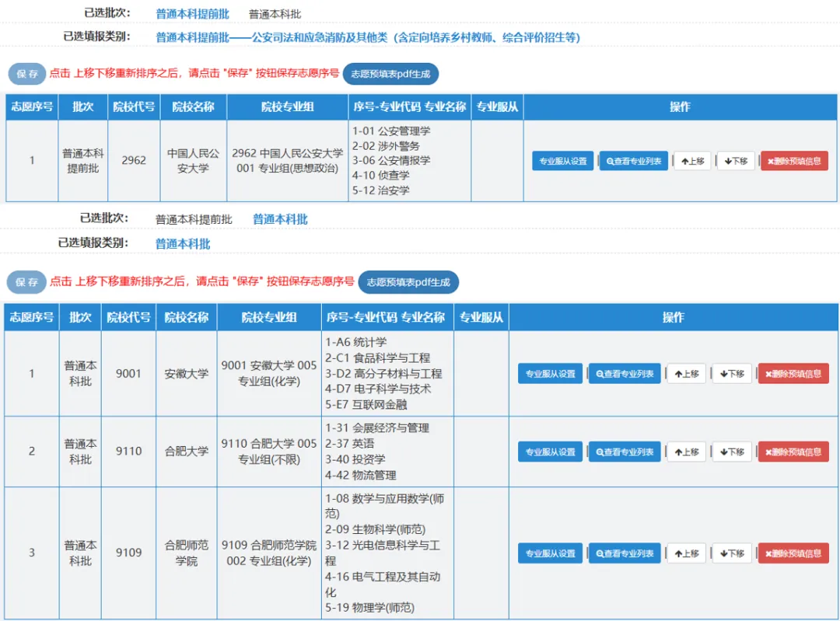Click 上移 arrow in 中国人民公安大学 row
Viewport: 840px width, 621px height.
(692, 161)
